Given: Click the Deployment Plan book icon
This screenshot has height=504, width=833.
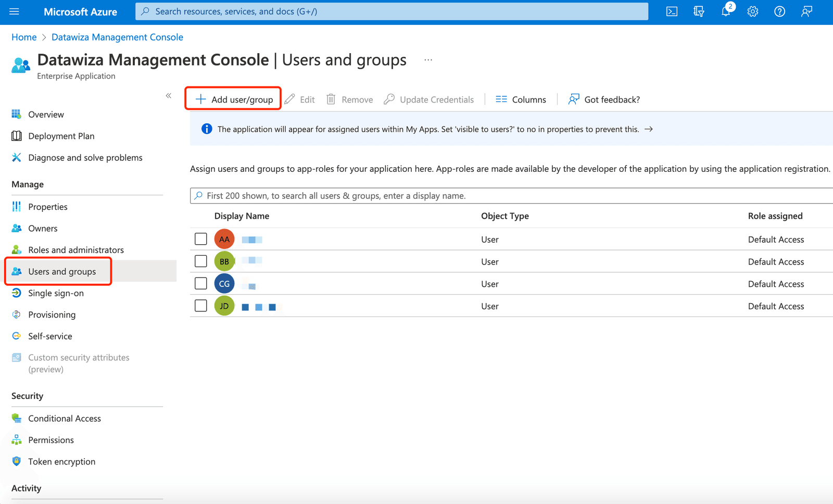Looking at the screenshot, I should [x=17, y=136].
